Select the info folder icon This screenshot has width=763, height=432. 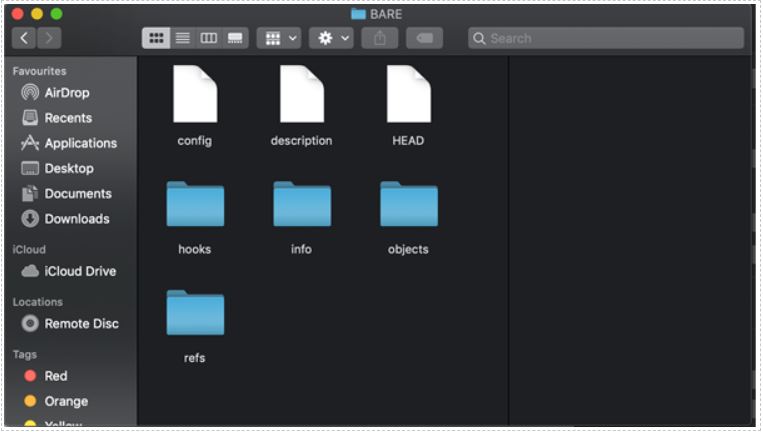302,204
